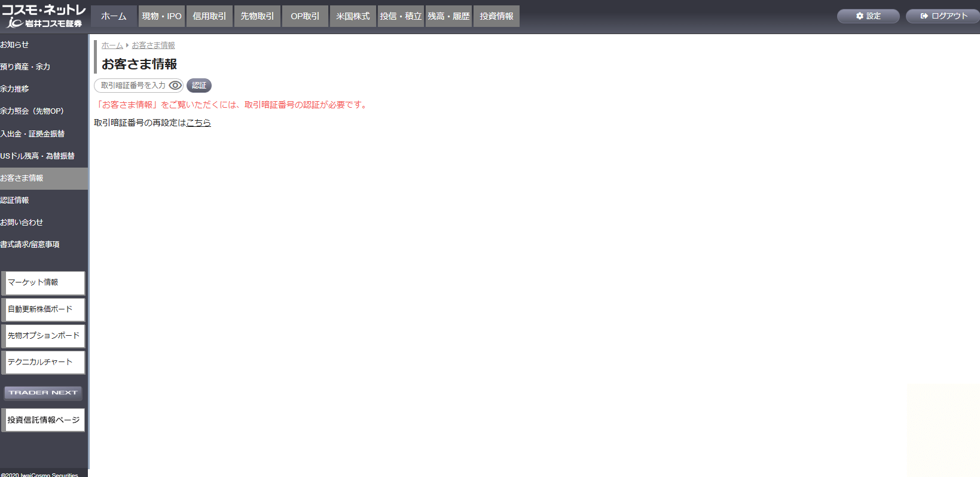
Task: Launch マーケット情報 panel button
Action: tap(44, 282)
